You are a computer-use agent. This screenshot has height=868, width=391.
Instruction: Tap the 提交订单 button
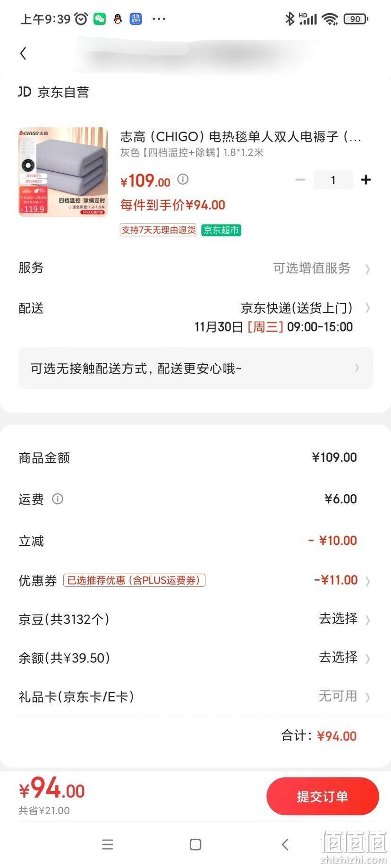point(323,797)
